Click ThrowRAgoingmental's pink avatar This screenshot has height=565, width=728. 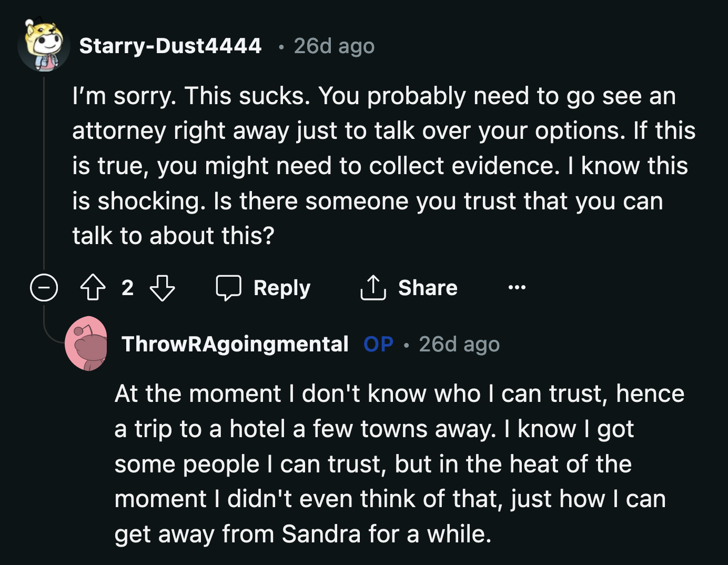tap(87, 344)
